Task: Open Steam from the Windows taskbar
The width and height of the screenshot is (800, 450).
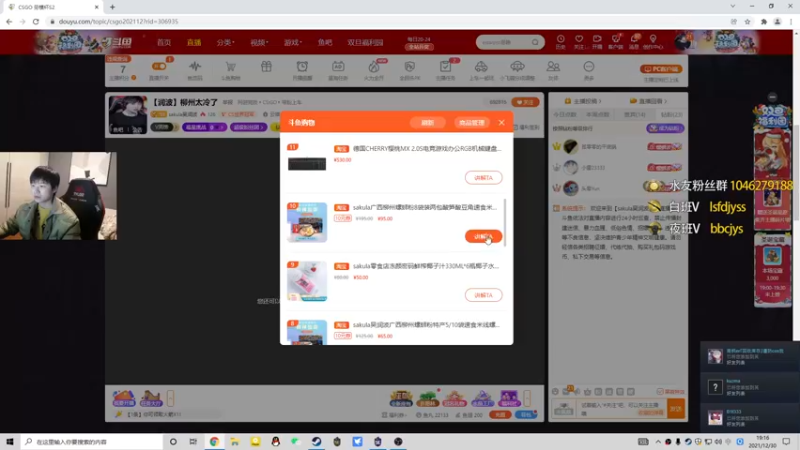Action: [316, 442]
